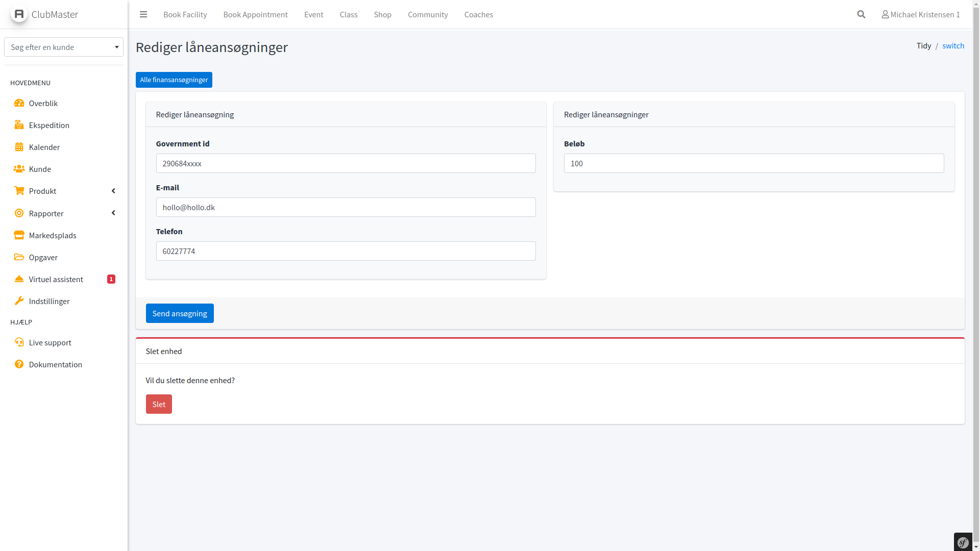The height and width of the screenshot is (551, 980).
Task: Open the Overblik dashboard icon
Action: point(19,103)
